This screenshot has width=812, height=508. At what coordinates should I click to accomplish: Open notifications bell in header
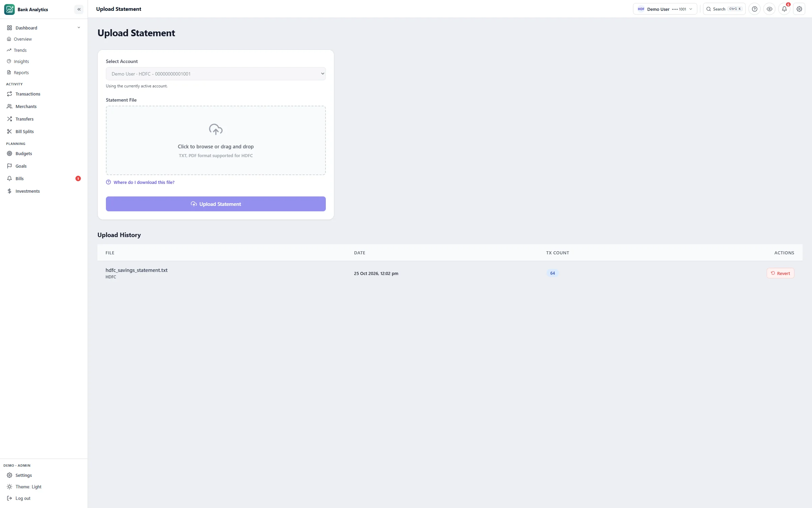pos(784,9)
